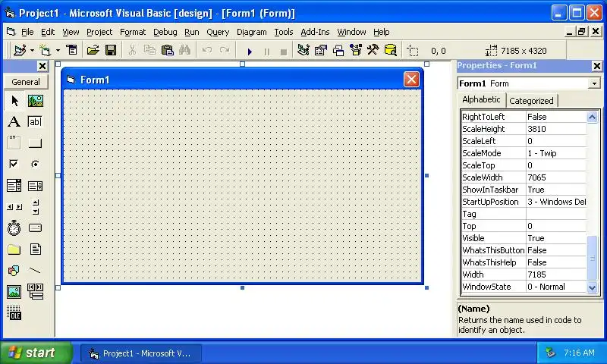The width and height of the screenshot is (607, 364).
Task: Select the ListBox control tool
Action: [x=35, y=186]
